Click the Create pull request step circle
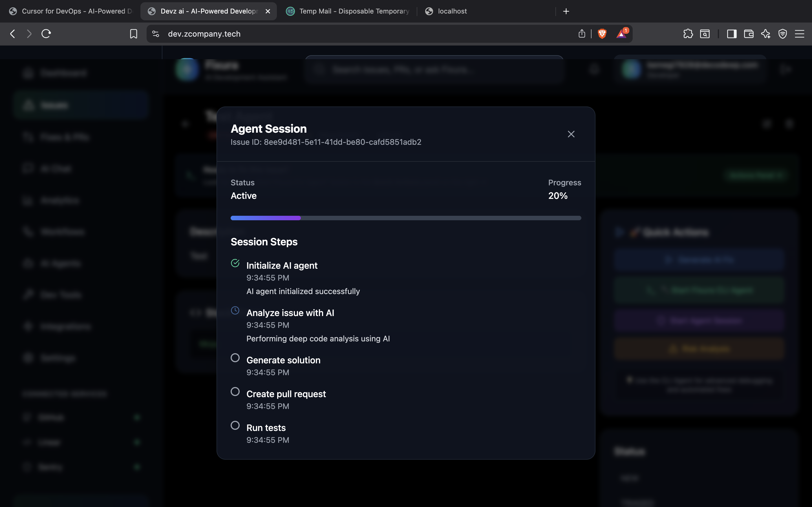The image size is (812, 507). click(x=235, y=392)
